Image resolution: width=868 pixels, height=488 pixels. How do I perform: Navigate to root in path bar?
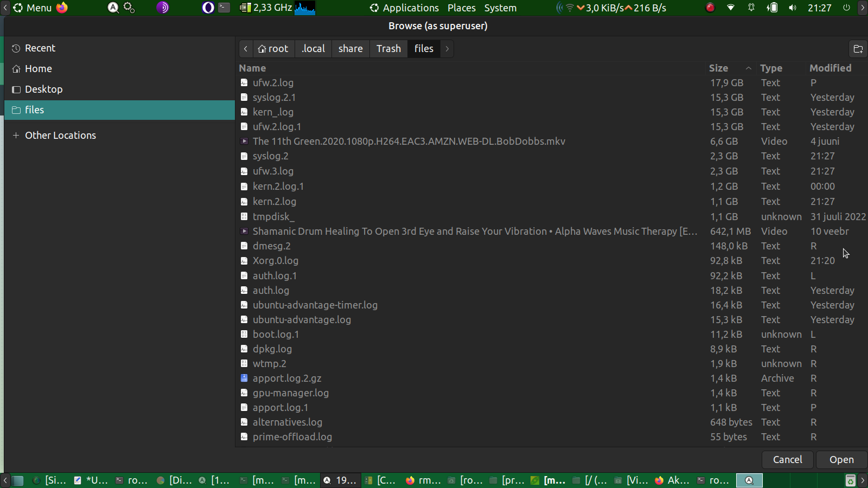coord(273,49)
